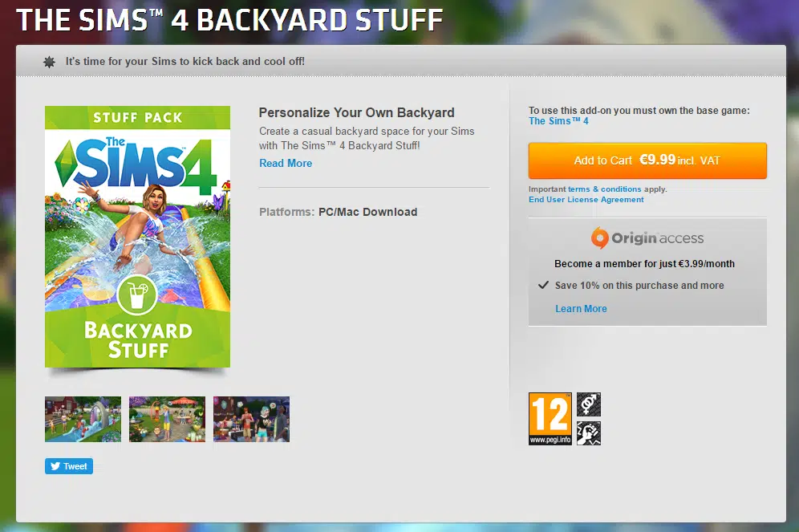
Task: Click the Backyard Stuff pack cover art
Action: [x=138, y=237]
